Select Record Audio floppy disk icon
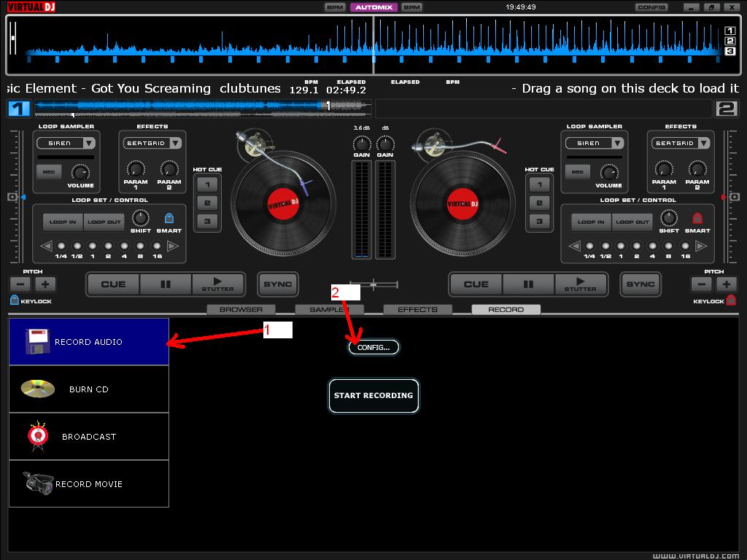Viewport: 747px width, 560px height. [x=37, y=341]
